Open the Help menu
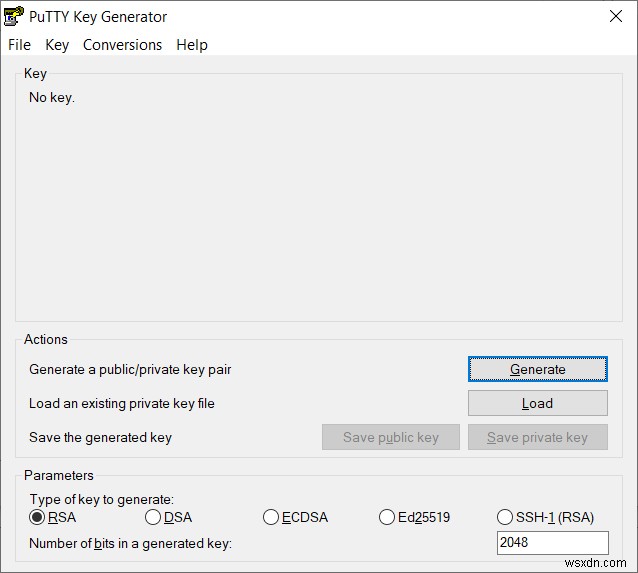Screen dimensions: 638x573 [x=192, y=45]
